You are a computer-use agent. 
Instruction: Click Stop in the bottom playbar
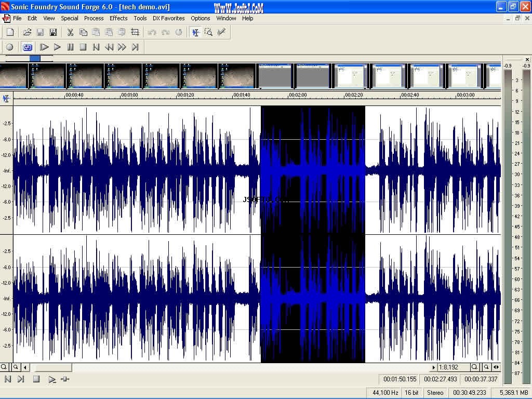[36, 379]
